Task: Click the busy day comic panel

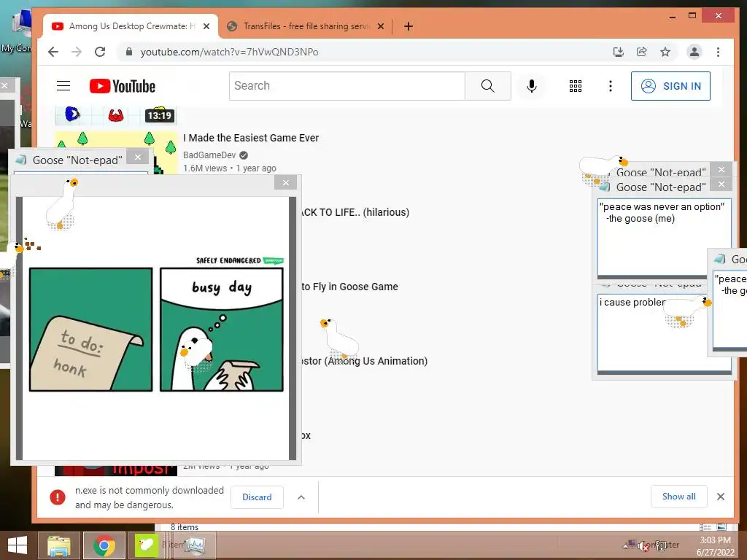Action: (222, 330)
